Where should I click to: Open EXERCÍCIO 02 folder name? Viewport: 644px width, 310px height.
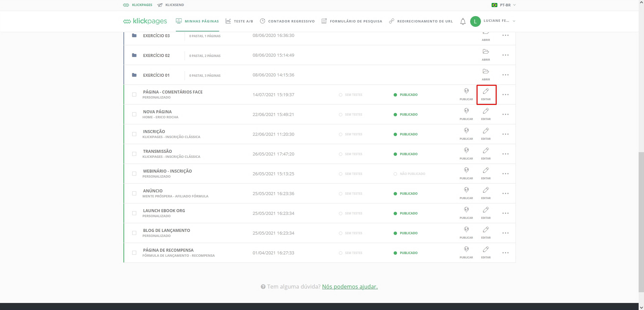[x=156, y=55]
